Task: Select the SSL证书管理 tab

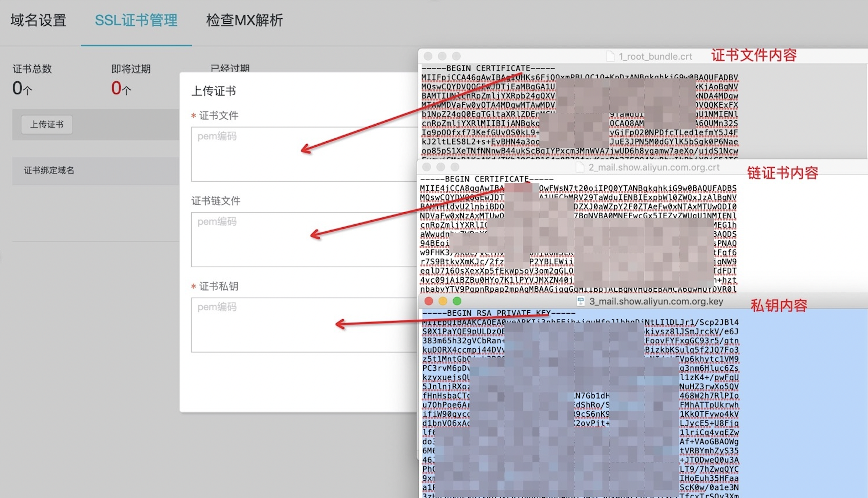Action: pyautogui.click(x=136, y=21)
